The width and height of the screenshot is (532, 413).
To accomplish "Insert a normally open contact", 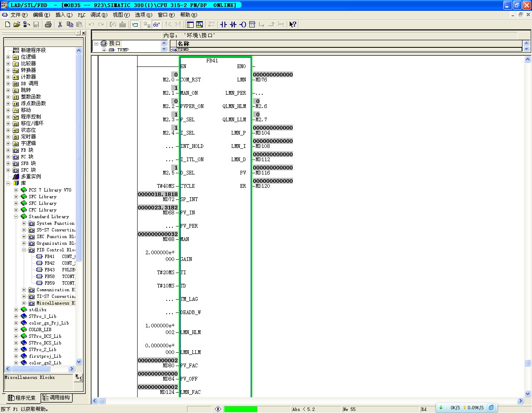I will pyautogui.click(x=224, y=25).
